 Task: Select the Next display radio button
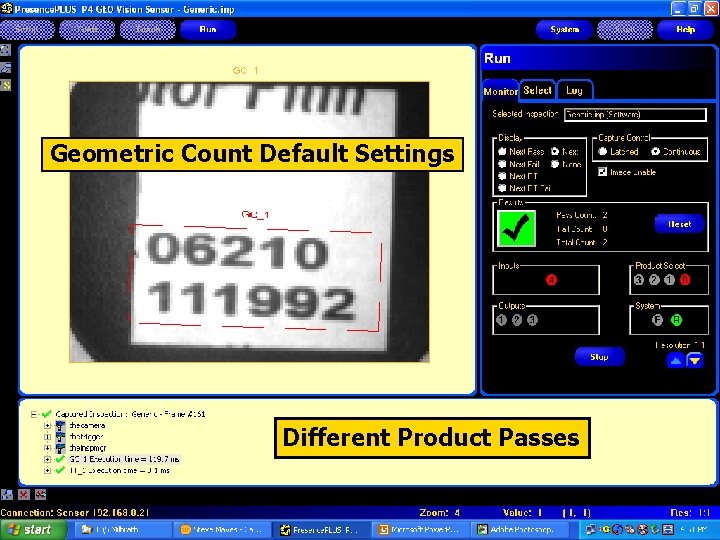555,151
